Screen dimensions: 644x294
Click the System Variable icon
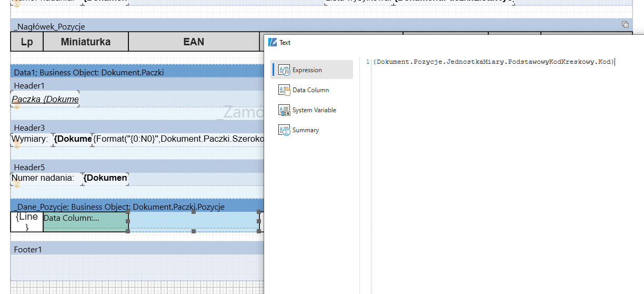[284, 110]
